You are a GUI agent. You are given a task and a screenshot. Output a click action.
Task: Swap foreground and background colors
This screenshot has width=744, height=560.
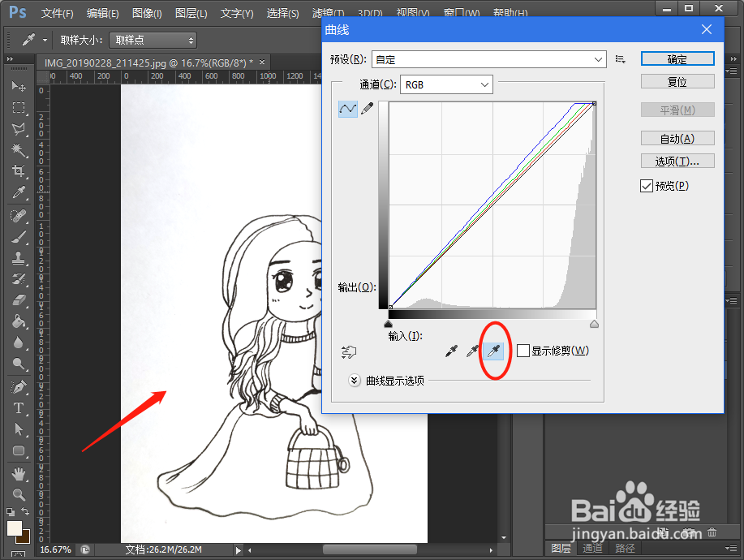tap(26, 511)
